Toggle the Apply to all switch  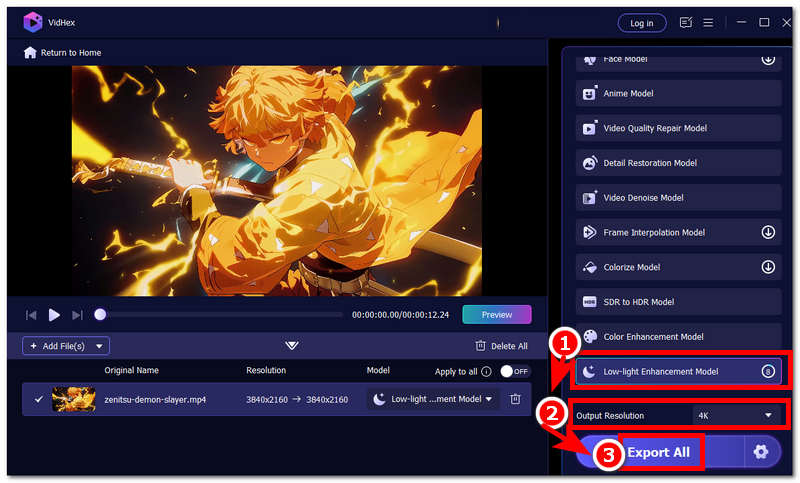tap(514, 371)
